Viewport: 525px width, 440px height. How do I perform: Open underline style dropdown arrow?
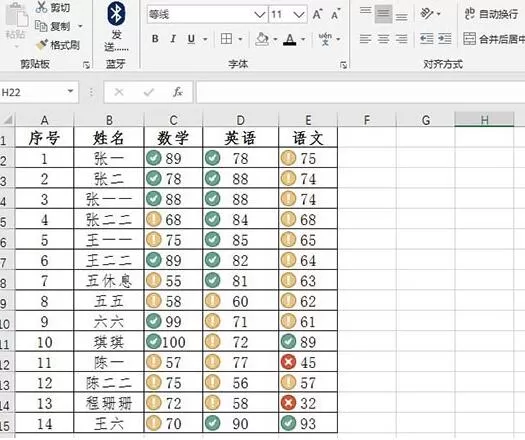coord(205,40)
